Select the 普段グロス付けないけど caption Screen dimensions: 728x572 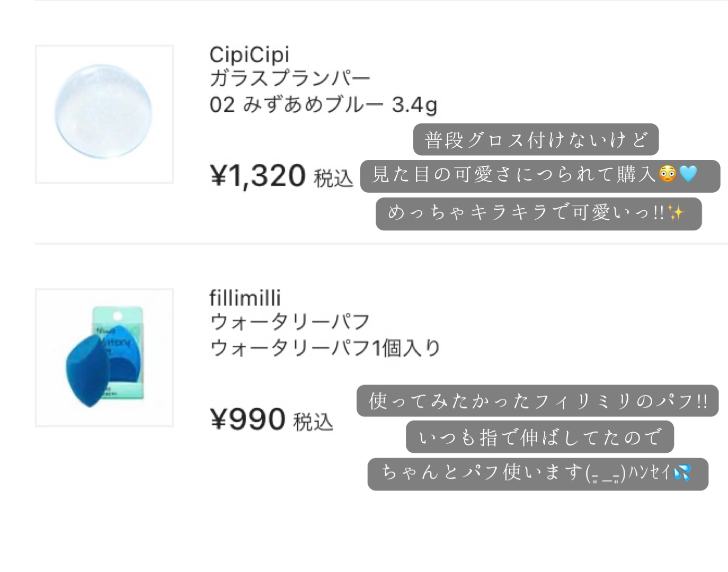(535, 140)
